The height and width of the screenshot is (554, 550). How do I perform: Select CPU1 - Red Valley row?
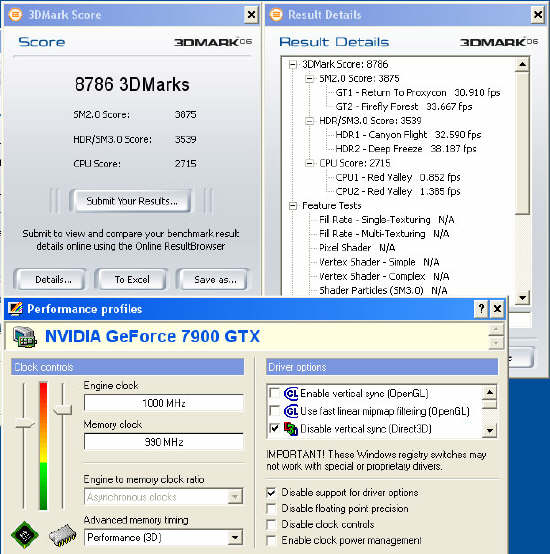click(398, 177)
